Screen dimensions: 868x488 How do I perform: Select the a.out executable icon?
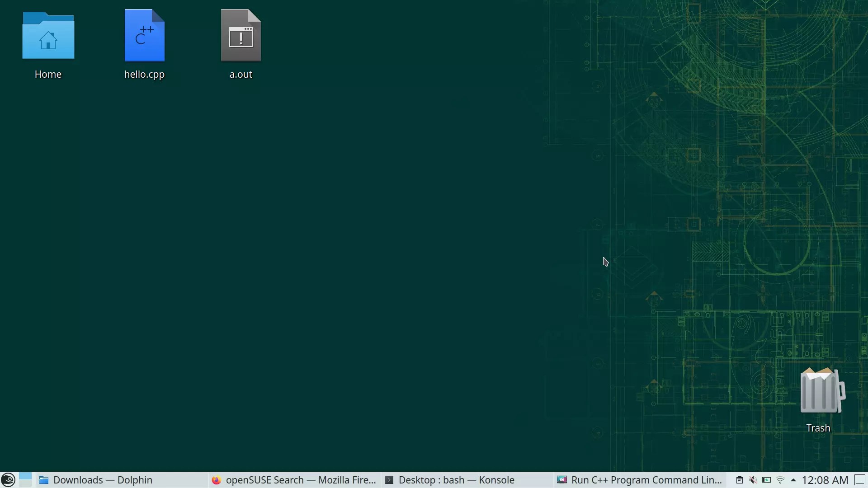click(241, 36)
